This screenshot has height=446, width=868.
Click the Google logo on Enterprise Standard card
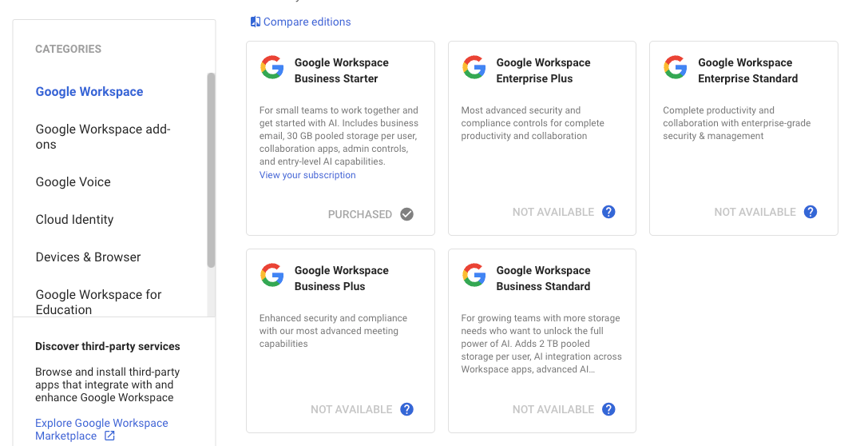[x=676, y=68]
